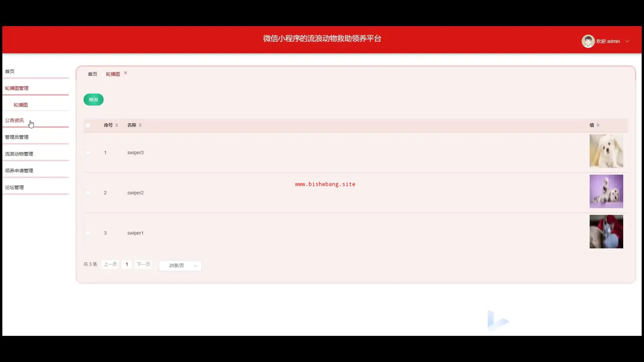
Task: Expand the 流浪动物管理 sidebar menu
Action: click(x=19, y=154)
